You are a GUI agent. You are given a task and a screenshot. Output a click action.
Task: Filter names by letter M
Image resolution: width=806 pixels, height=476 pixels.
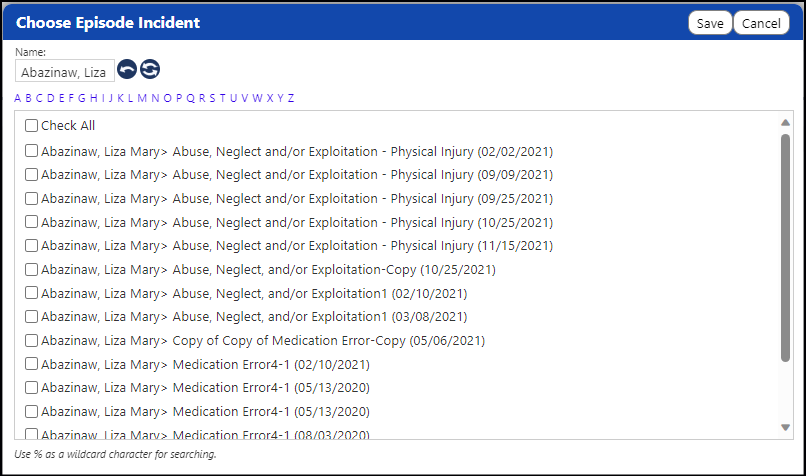(142, 98)
